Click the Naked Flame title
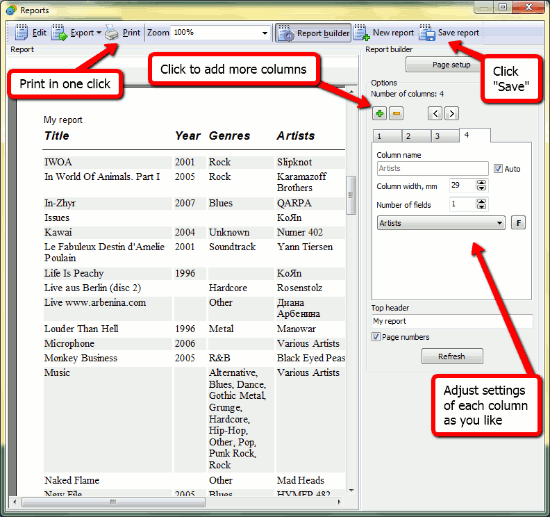Viewport: 550px width, 517px height. (72, 480)
